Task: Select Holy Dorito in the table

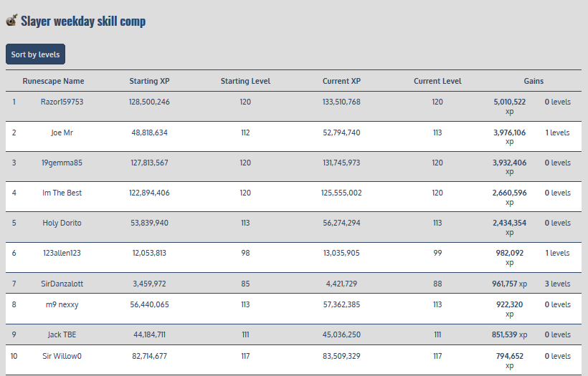Action: coord(62,223)
